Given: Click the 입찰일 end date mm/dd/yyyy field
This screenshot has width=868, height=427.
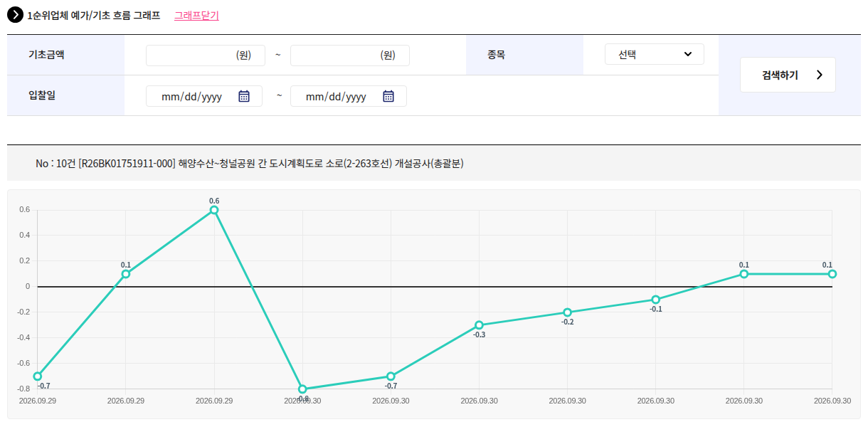Looking at the screenshot, I should click(x=349, y=96).
